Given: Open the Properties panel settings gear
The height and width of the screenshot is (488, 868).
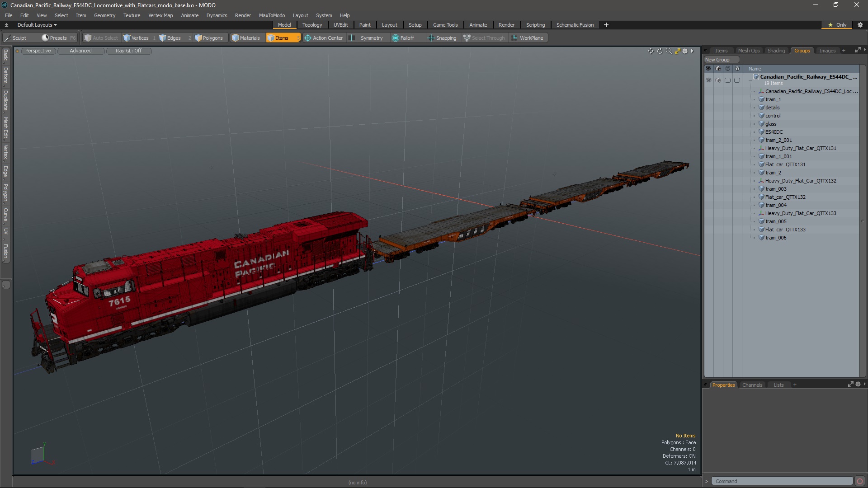Looking at the screenshot, I should 858,384.
